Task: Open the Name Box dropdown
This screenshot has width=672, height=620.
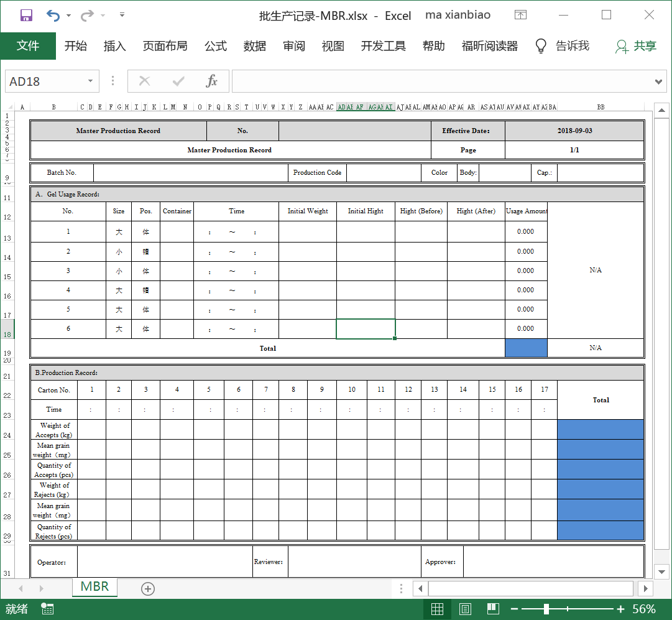Action: [91, 81]
